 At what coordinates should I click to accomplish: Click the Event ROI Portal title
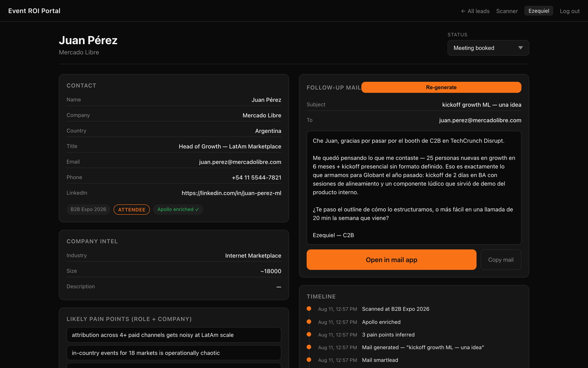34,11
